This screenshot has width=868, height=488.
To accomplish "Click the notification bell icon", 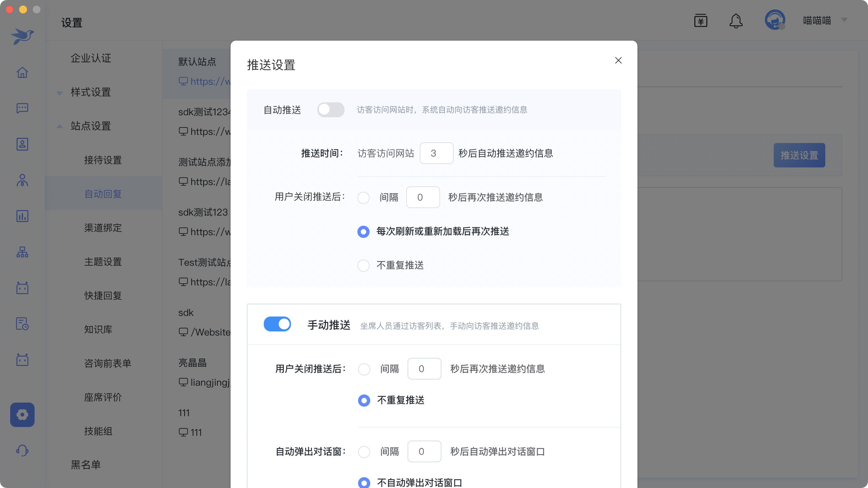I will [x=736, y=21].
